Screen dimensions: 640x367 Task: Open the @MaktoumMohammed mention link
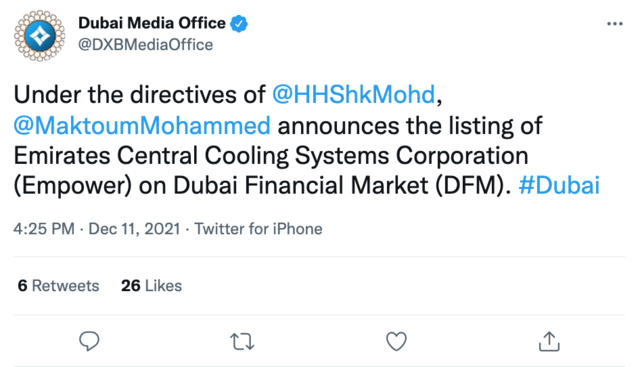(x=142, y=125)
